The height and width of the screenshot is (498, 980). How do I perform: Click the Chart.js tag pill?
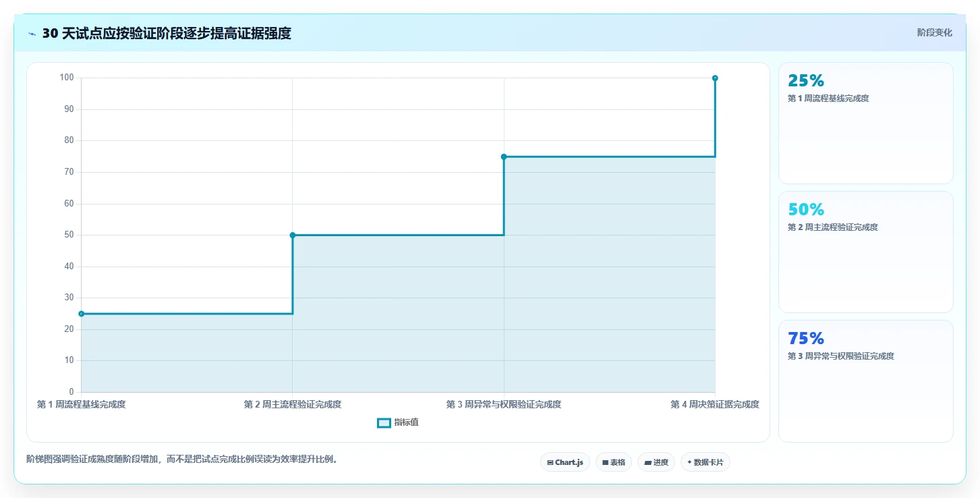pos(565,462)
